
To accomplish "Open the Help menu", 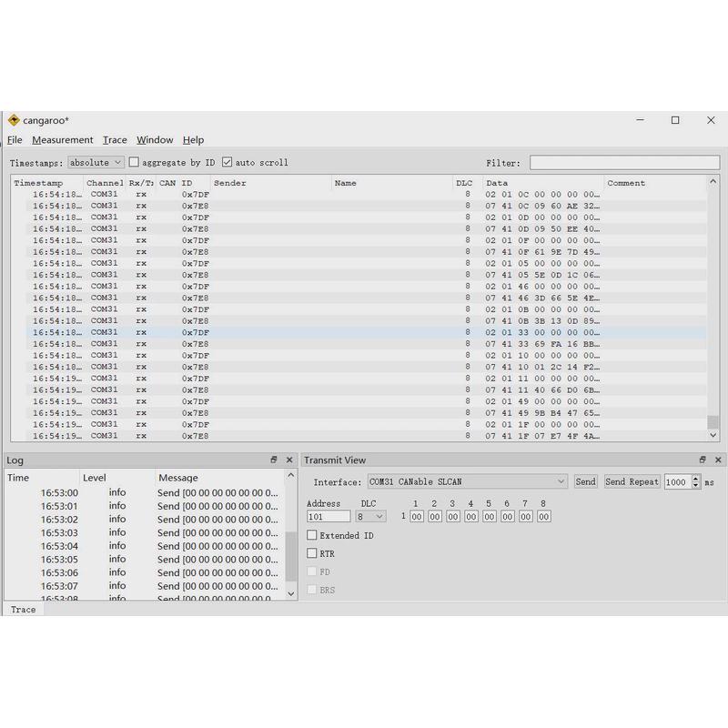I will 193,140.
